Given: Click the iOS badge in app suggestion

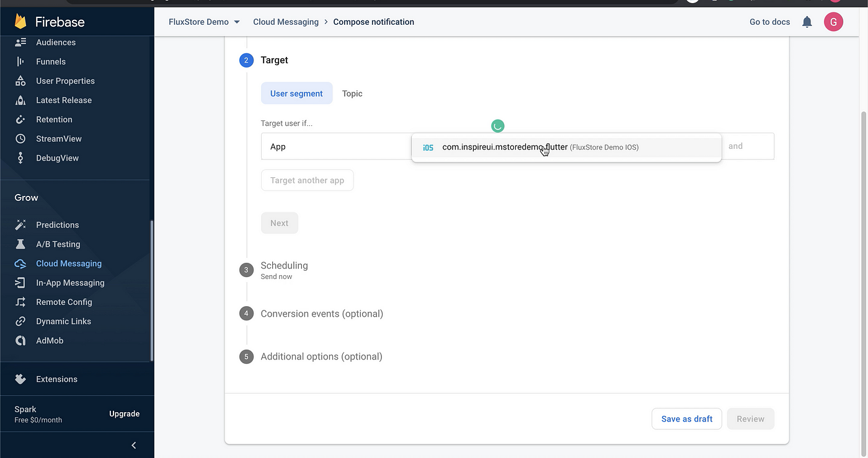Looking at the screenshot, I should 428,148.
